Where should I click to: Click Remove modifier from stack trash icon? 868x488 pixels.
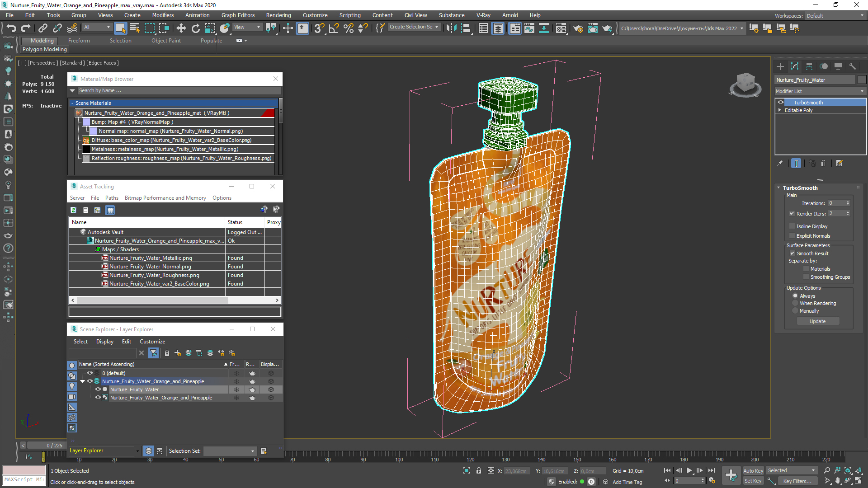pyautogui.click(x=823, y=163)
